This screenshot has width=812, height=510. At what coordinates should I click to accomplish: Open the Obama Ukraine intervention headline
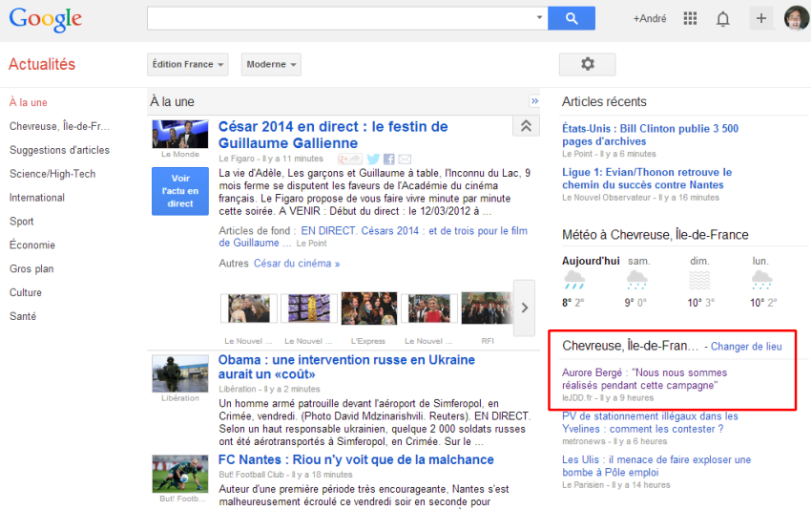pos(346,367)
